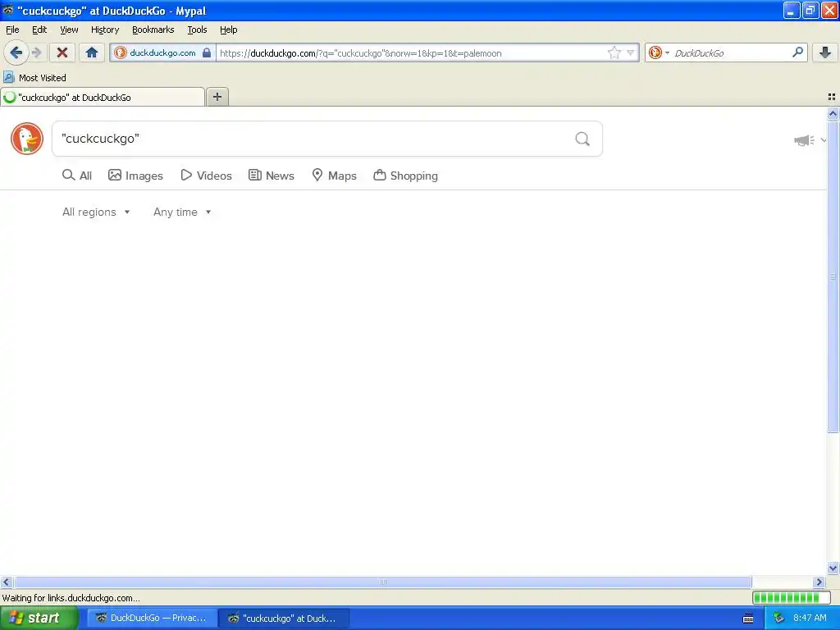Image resolution: width=840 pixels, height=630 pixels.
Task: Click the Mypal raccoon title bar icon
Action: click(x=8, y=10)
